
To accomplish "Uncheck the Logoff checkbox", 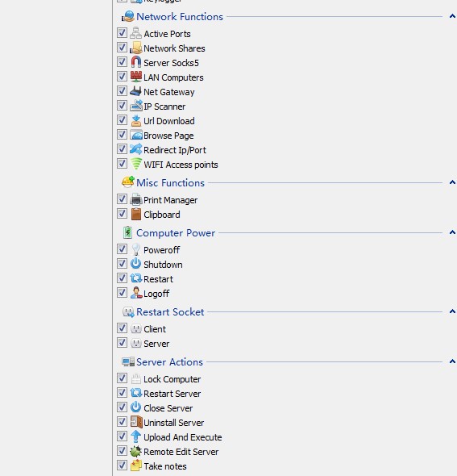I will 122,293.
